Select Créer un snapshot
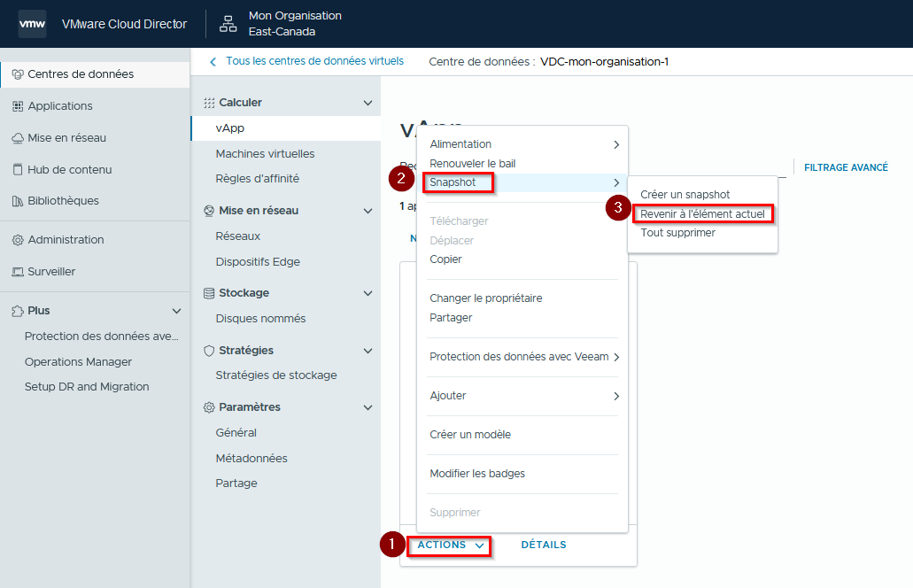 point(685,195)
